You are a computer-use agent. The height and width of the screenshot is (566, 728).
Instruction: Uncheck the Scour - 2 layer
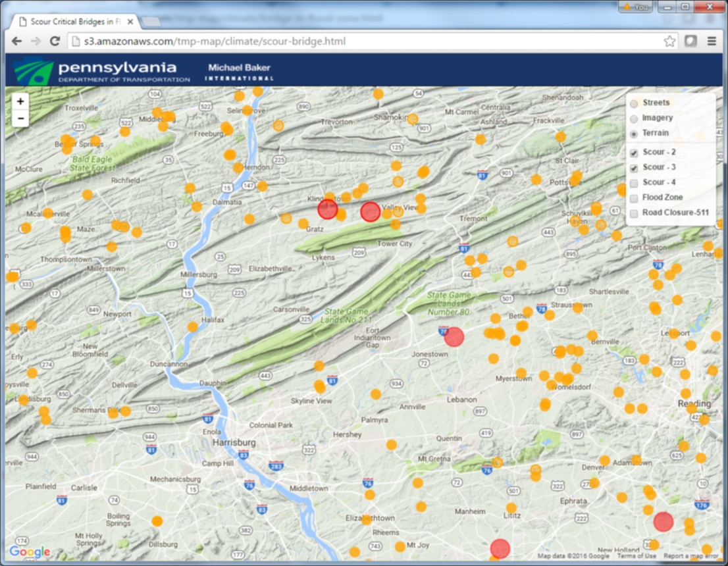tap(634, 153)
